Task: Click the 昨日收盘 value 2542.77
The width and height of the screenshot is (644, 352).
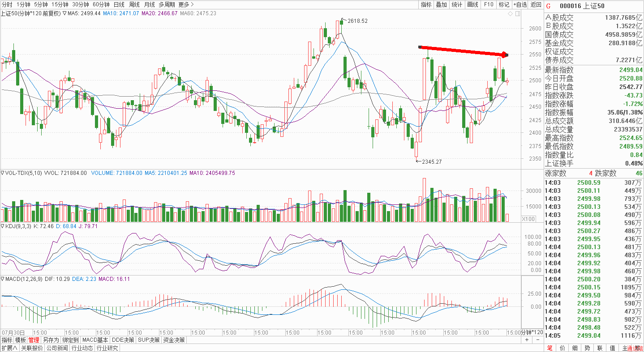Action: pyautogui.click(x=631, y=87)
